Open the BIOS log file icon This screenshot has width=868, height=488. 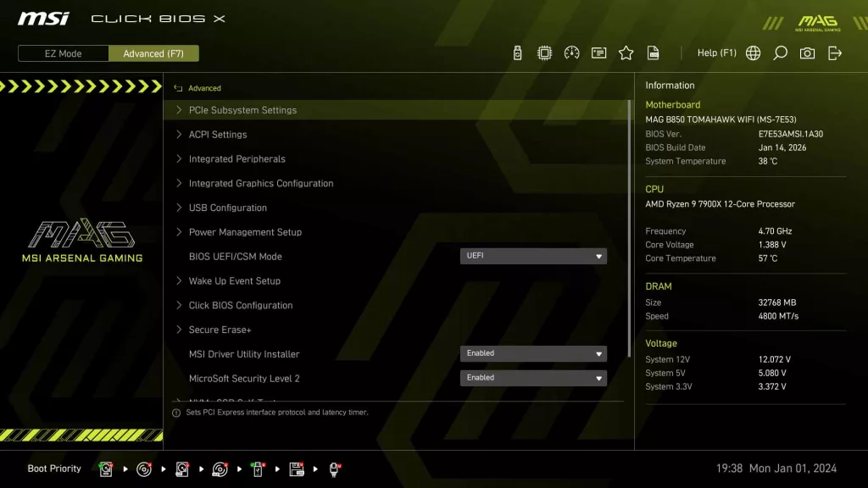click(x=653, y=53)
